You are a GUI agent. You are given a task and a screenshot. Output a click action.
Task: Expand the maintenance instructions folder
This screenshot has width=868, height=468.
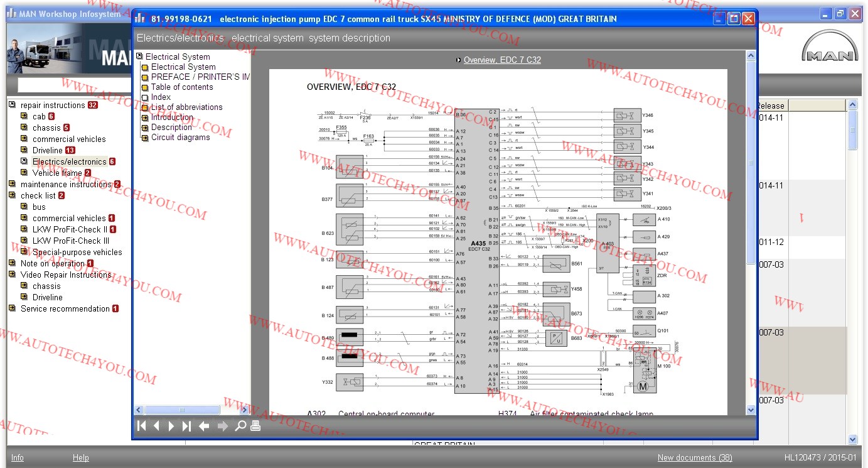[12, 184]
